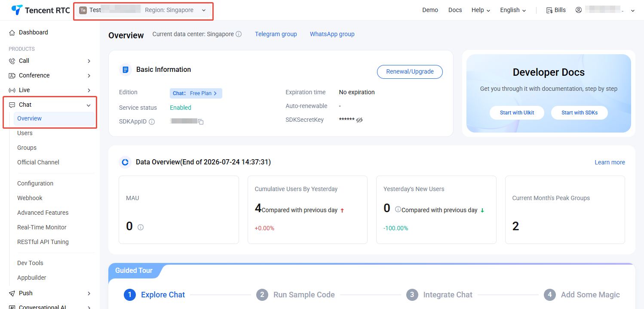Open the application and region selector
Screen dimensions: 644x309
point(143,10)
